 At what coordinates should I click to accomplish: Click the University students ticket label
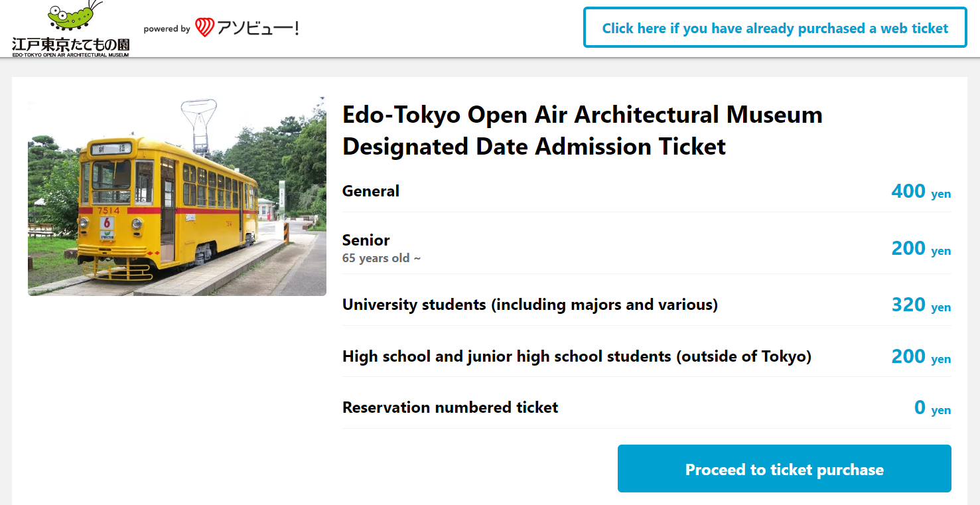(530, 305)
